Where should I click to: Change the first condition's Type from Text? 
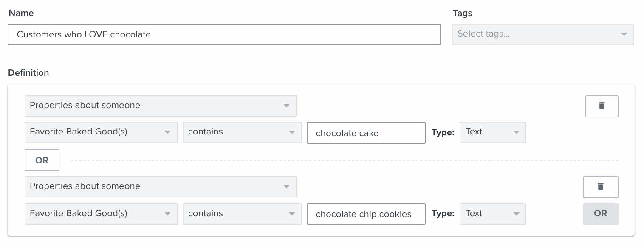[492, 132]
